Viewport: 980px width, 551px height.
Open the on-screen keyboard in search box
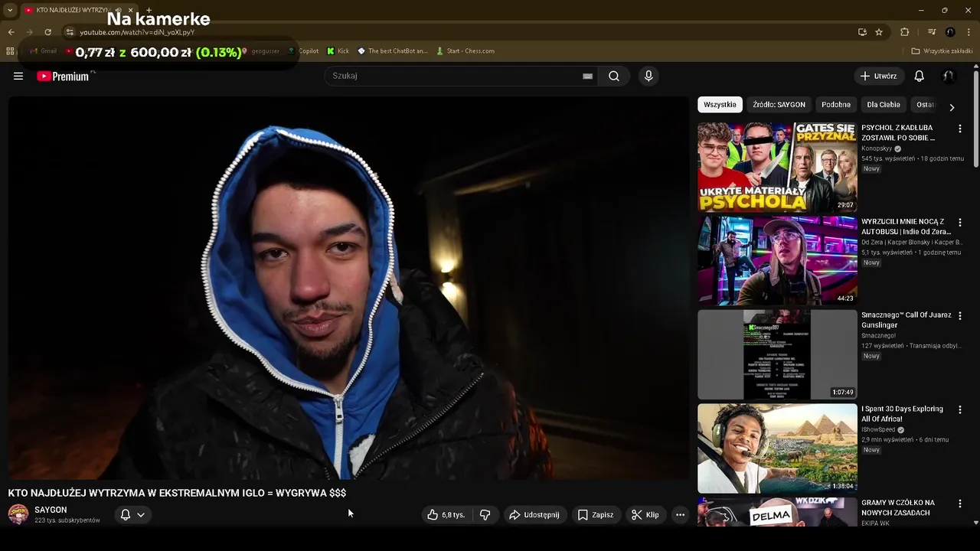(x=587, y=76)
